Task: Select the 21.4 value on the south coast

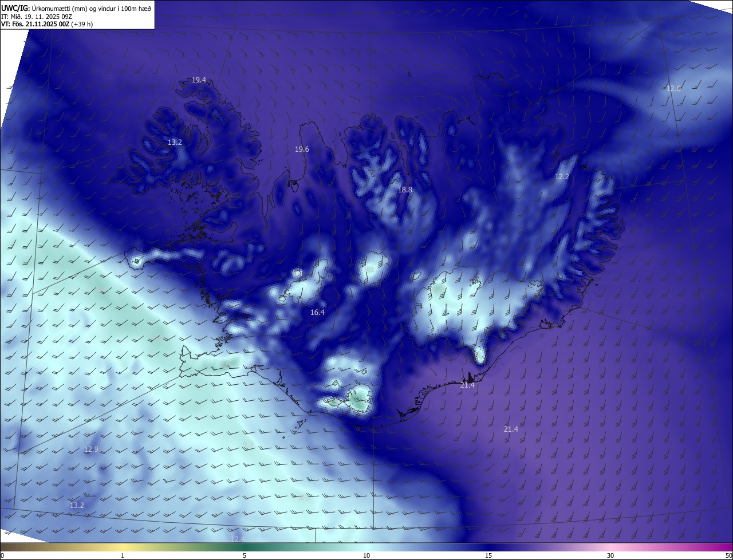Action: click(467, 385)
